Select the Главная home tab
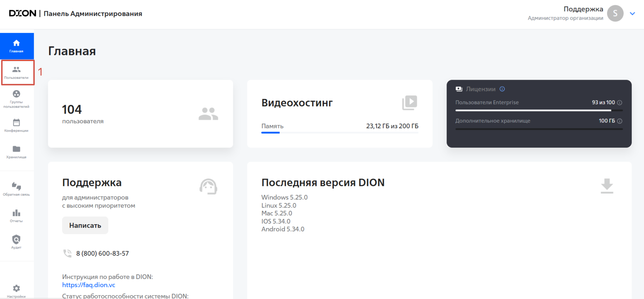Viewport: 644px width, 299px height. pyautogui.click(x=17, y=46)
